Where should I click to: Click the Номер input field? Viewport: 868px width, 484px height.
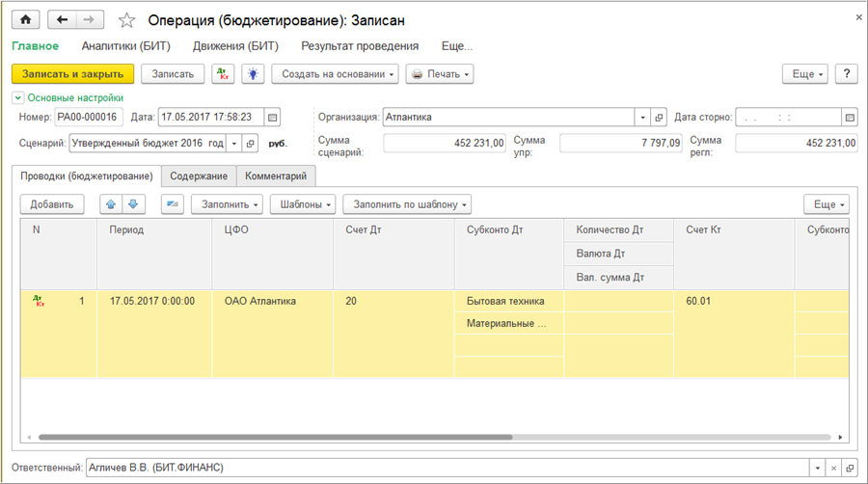click(88, 118)
